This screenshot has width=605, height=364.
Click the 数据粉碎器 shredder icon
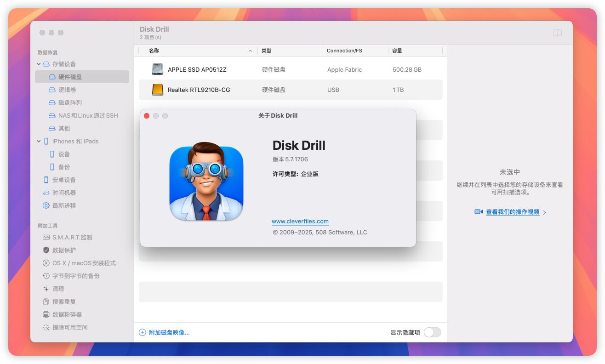46,314
